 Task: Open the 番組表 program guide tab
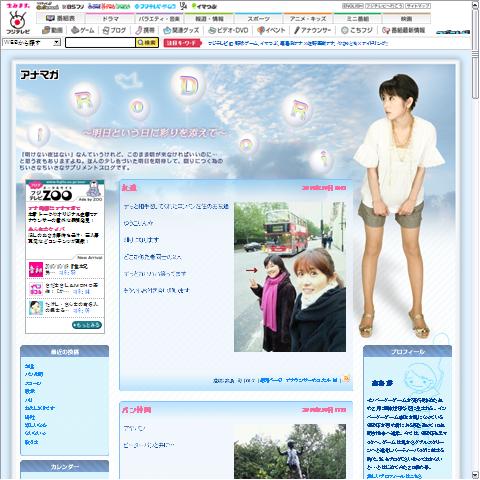pos(61,19)
